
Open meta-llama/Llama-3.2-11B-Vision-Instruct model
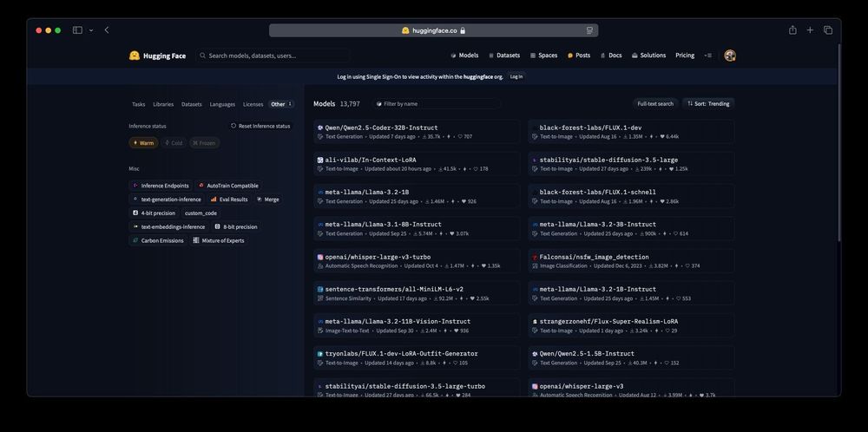tap(417, 326)
